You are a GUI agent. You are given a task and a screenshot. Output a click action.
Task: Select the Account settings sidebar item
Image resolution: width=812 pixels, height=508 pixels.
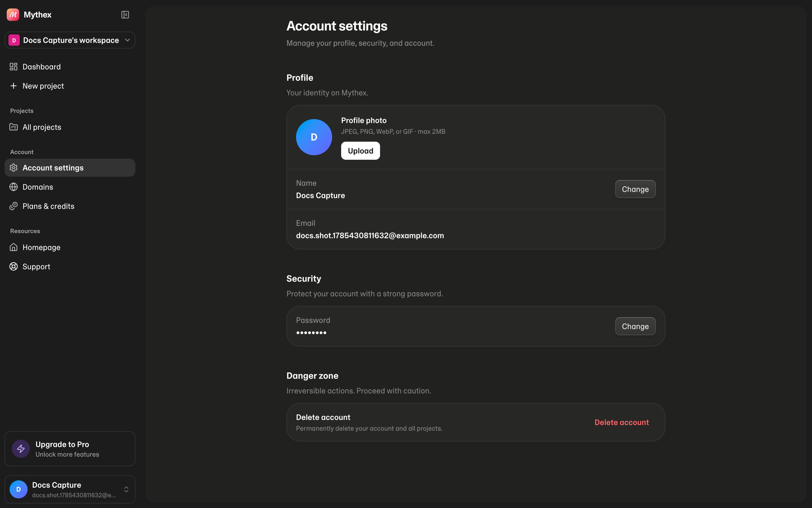(70, 168)
